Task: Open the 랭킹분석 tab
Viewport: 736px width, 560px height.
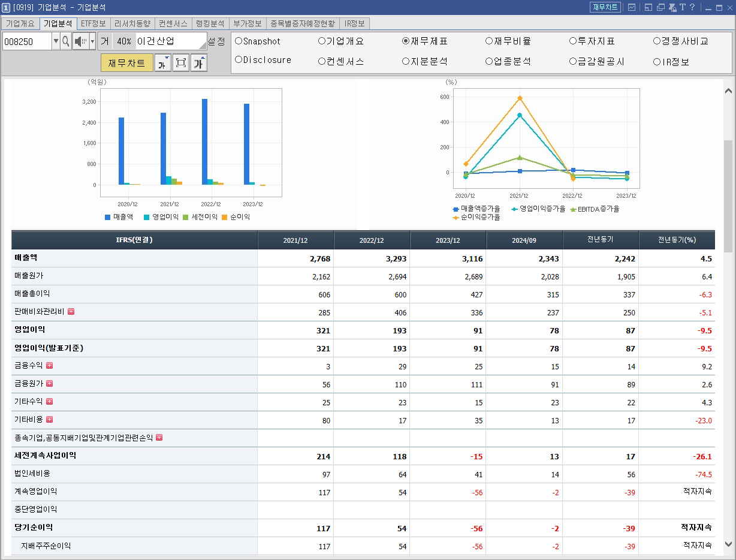Action: point(210,24)
